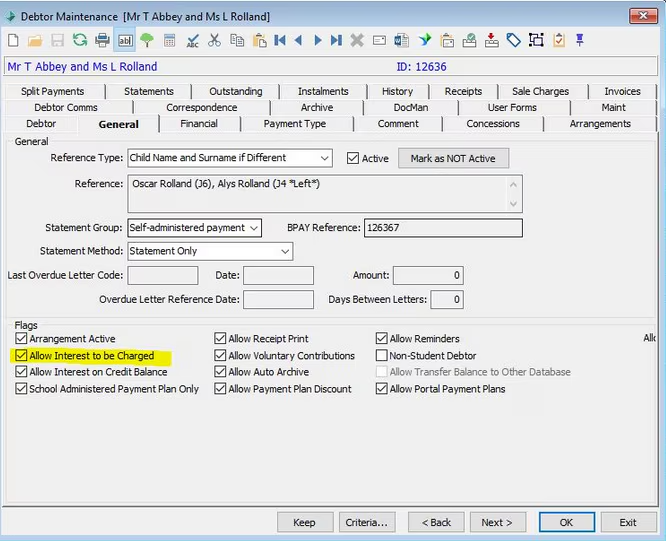This screenshot has height=541, width=666.
Task: Toggle Allow Voluntary Contributions checkbox
Action: (220, 355)
